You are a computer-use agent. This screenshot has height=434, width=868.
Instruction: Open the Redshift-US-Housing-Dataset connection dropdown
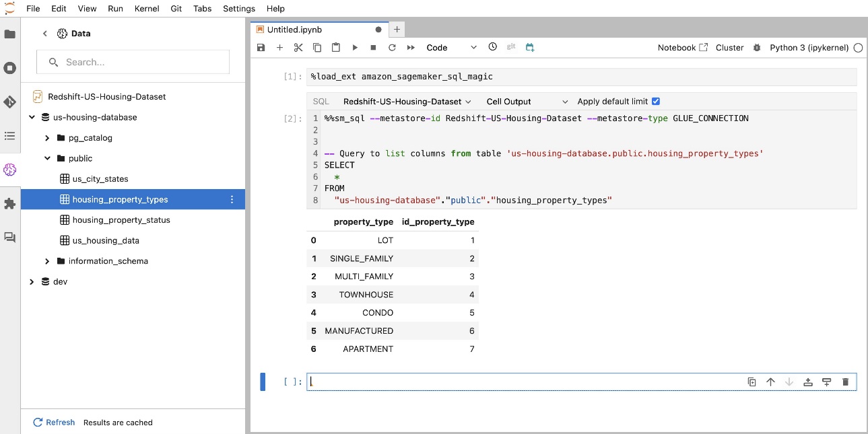(407, 102)
